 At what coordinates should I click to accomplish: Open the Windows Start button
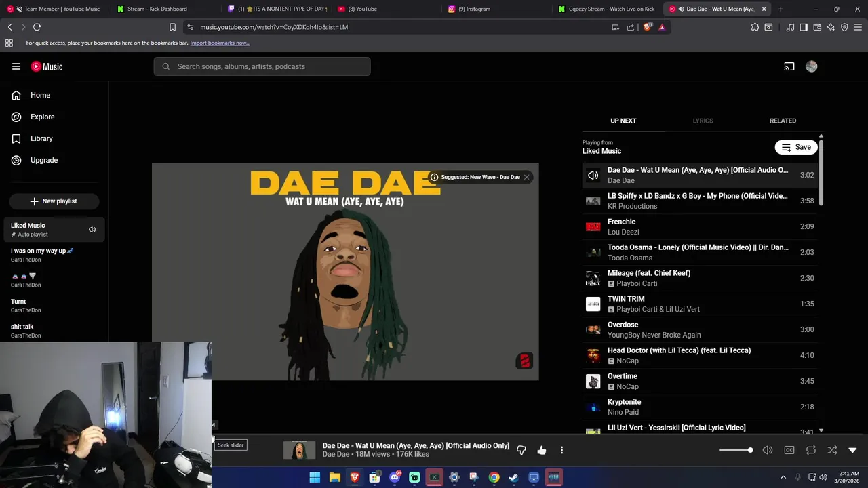[x=315, y=477]
